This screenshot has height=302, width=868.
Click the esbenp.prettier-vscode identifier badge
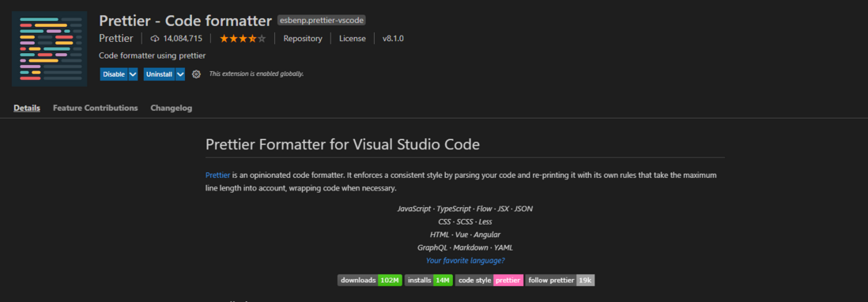(322, 21)
